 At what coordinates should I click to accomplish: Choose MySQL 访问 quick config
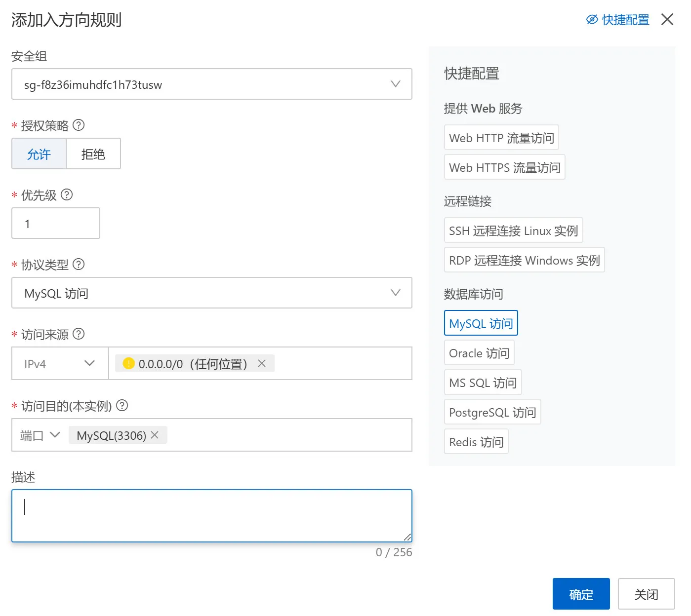tap(481, 323)
